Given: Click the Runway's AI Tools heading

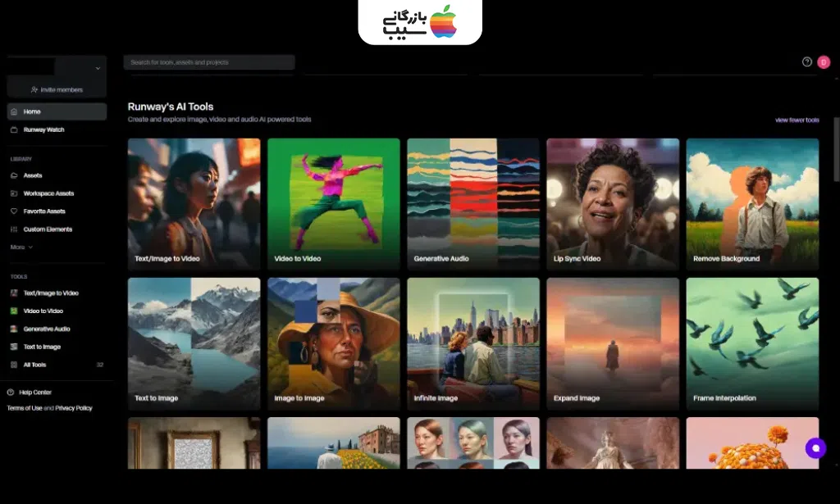Looking at the screenshot, I should click(x=171, y=107).
